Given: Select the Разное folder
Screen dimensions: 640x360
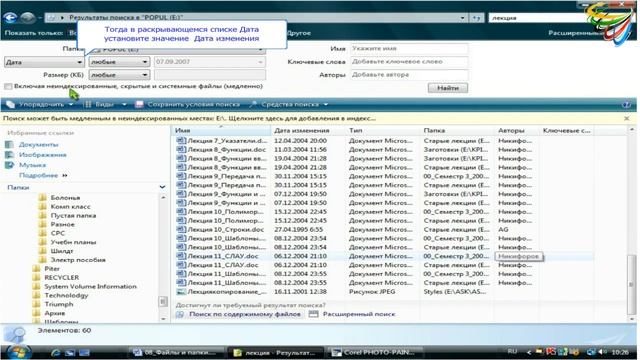Looking at the screenshot, I should (x=62, y=224).
